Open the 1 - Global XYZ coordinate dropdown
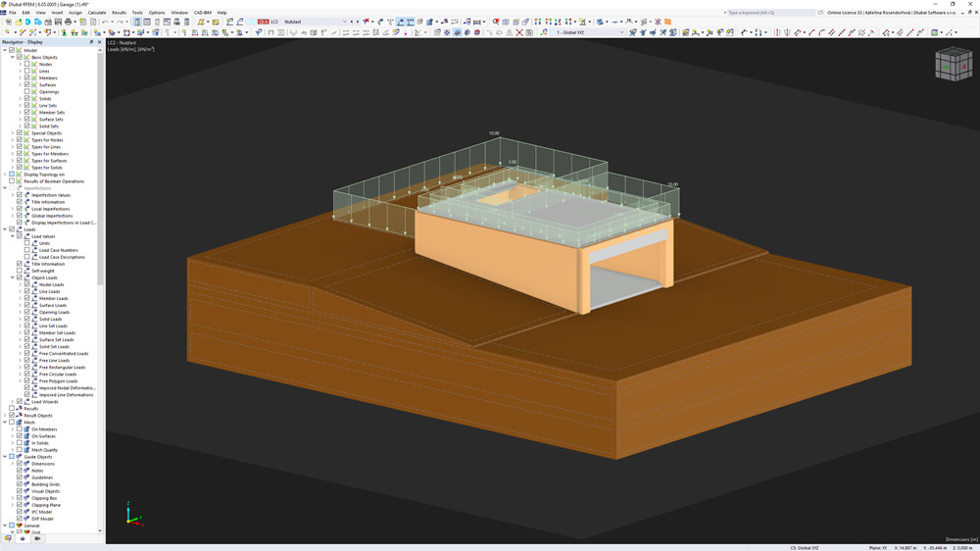This screenshot has height=551, width=980. [x=621, y=32]
